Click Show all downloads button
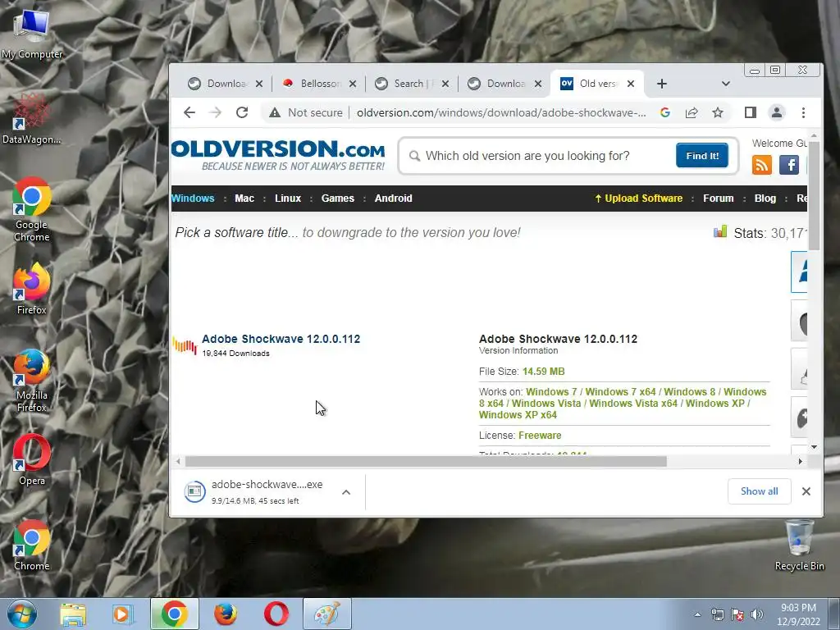Image resolution: width=840 pixels, height=630 pixels. click(759, 491)
